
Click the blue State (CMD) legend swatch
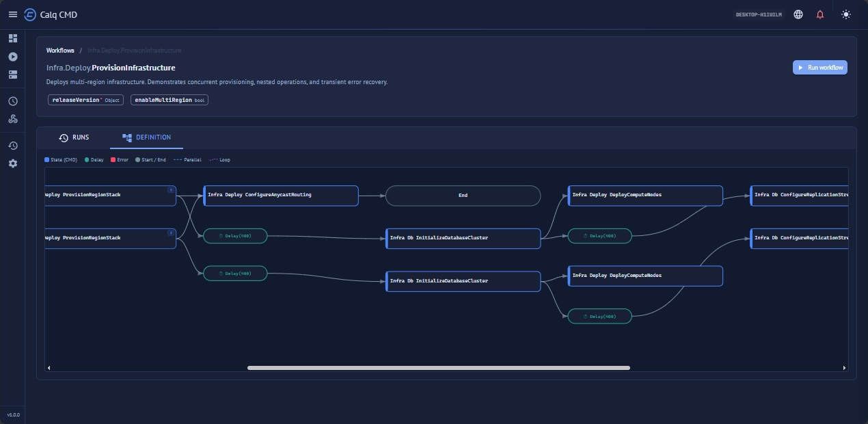[46, 160]
